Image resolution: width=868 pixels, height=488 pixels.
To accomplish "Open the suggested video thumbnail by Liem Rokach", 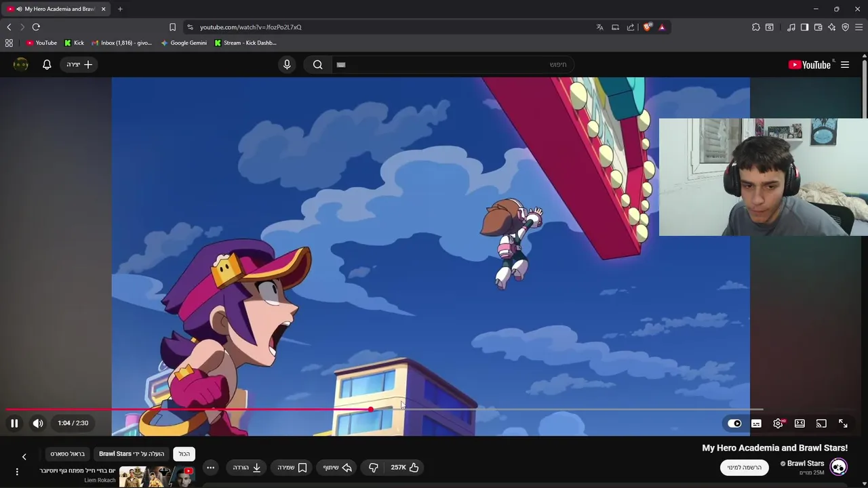I will click(x=157, y=476).
